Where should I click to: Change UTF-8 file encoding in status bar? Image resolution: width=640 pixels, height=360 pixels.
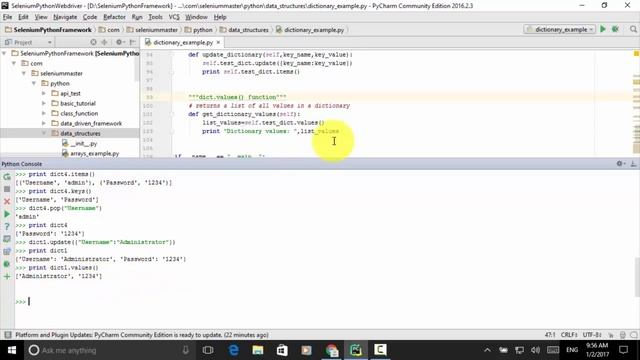592,335
